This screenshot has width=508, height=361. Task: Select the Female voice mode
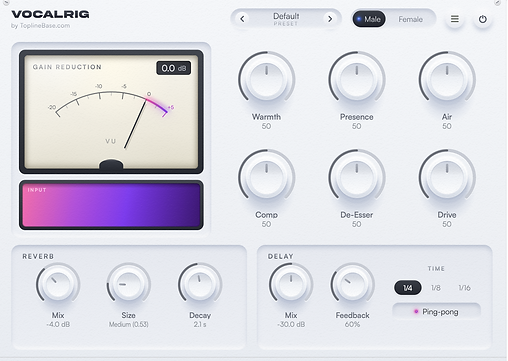coord(410,19)
